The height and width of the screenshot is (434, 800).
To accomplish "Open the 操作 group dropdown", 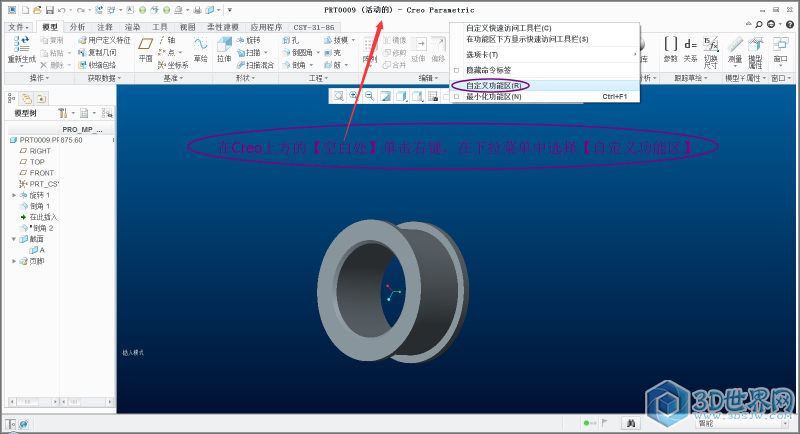I will [x=39, y=78].
